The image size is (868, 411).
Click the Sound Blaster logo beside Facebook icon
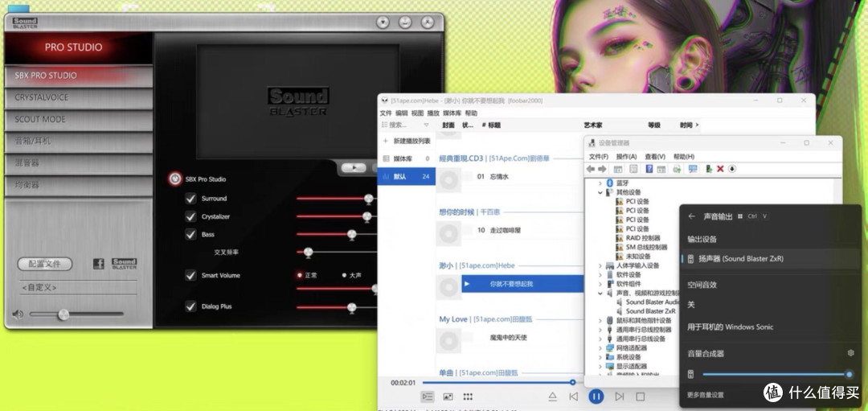pyautogui.click(x=124, y=264)
